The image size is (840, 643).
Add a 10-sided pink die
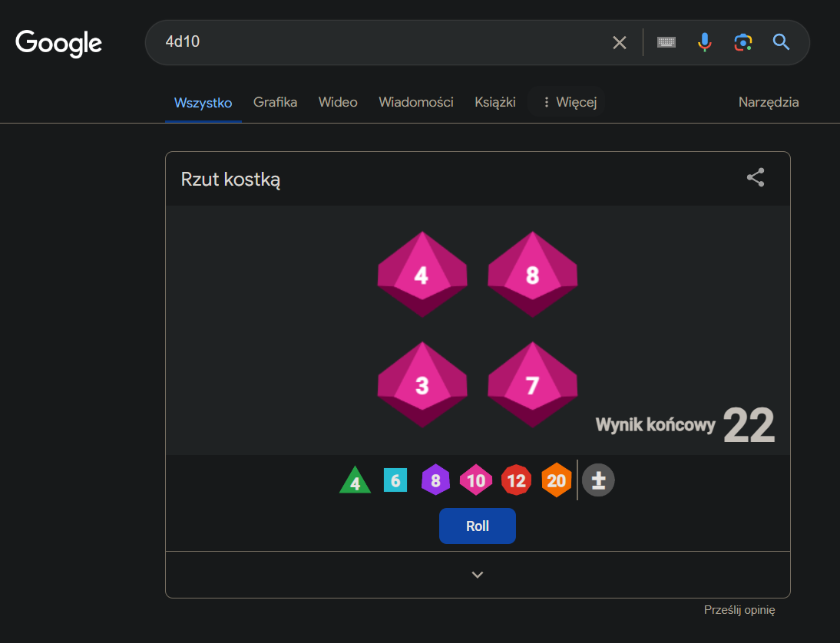pos(476,480)
